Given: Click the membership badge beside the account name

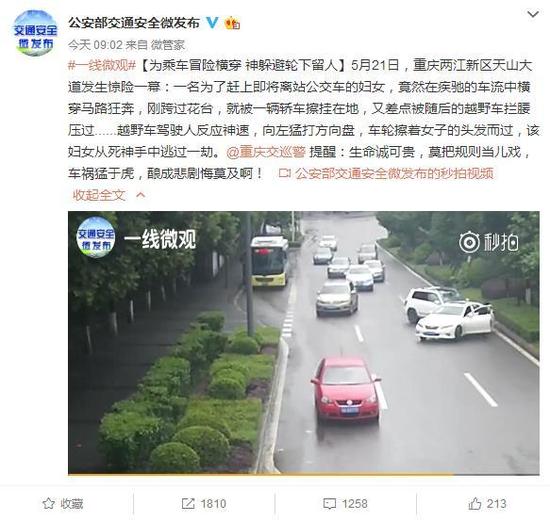Looking at the screenshot, I should [232, 23].
